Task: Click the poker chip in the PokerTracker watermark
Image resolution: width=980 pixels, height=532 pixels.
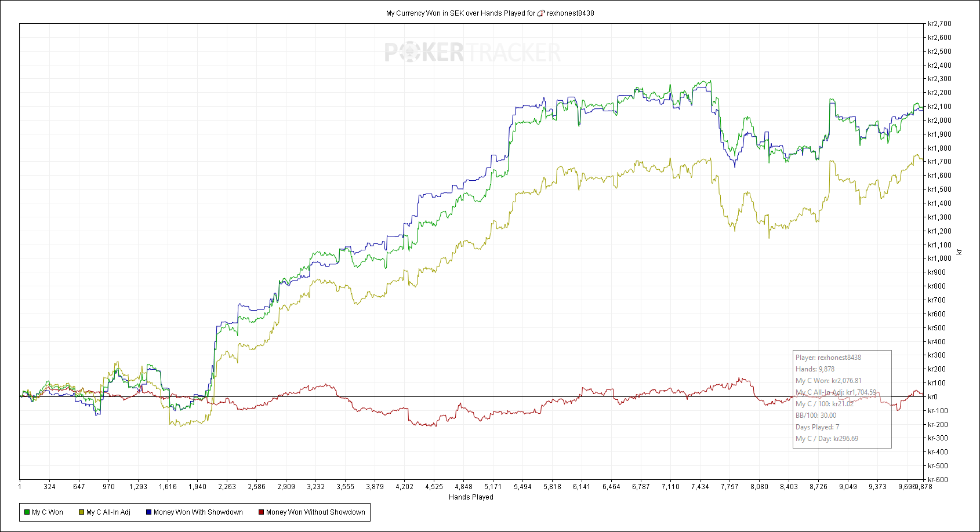Action: click(409, 53)
